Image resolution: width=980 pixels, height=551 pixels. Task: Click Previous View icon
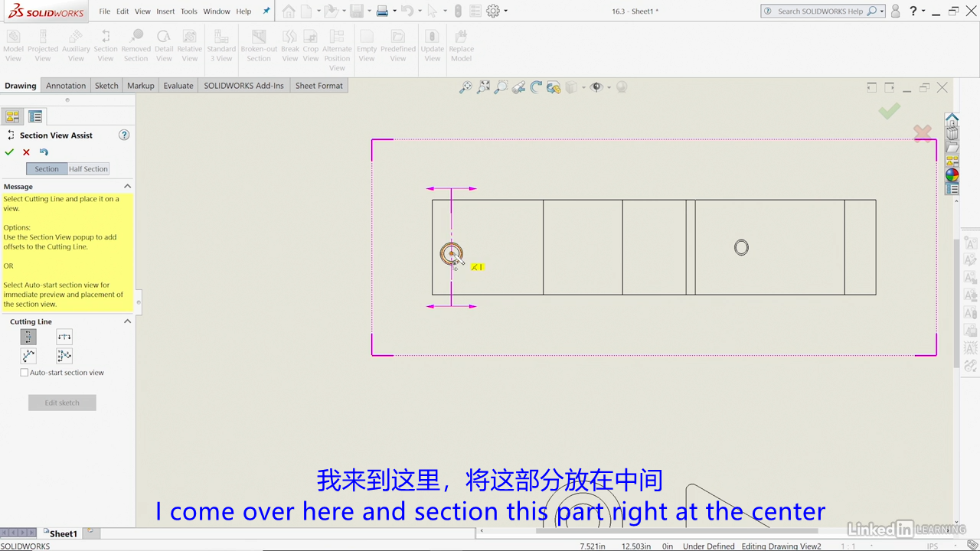click(518, 87)
